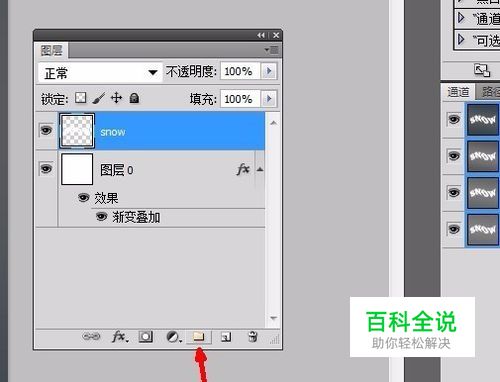This screenshot has height=382, width=500.
Task: Click the 效果 row label
Action: coord(106,198)
